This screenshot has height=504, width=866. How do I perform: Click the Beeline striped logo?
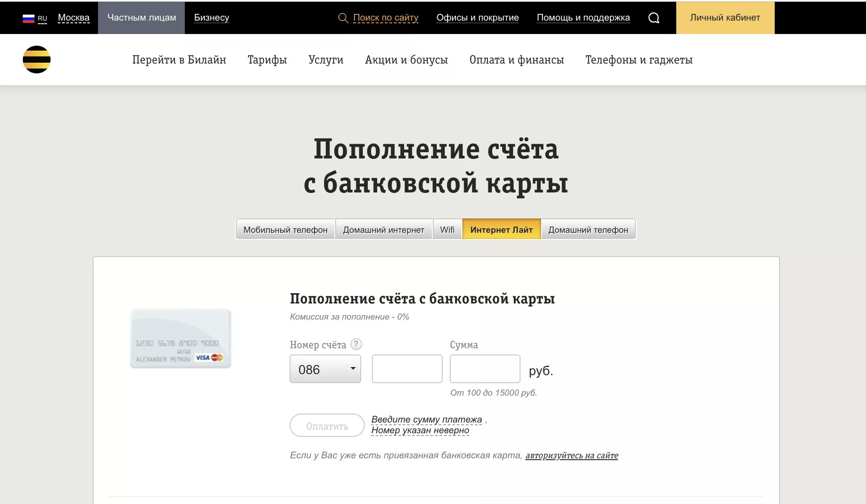[37, 60]
